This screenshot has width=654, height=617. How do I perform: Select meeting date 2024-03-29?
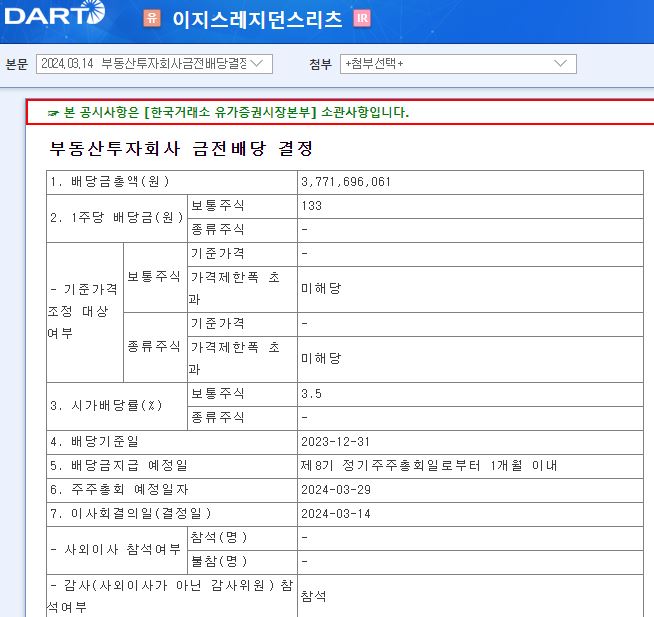click(336, 490)
